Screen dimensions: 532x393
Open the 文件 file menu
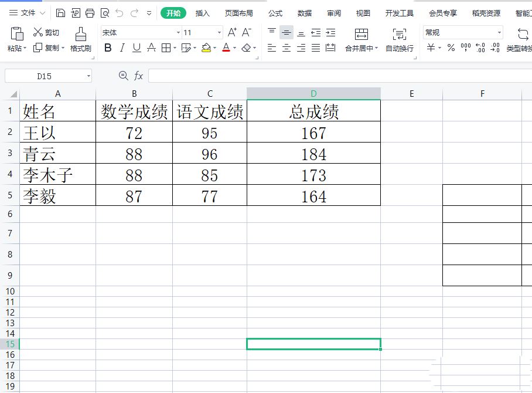27,13
